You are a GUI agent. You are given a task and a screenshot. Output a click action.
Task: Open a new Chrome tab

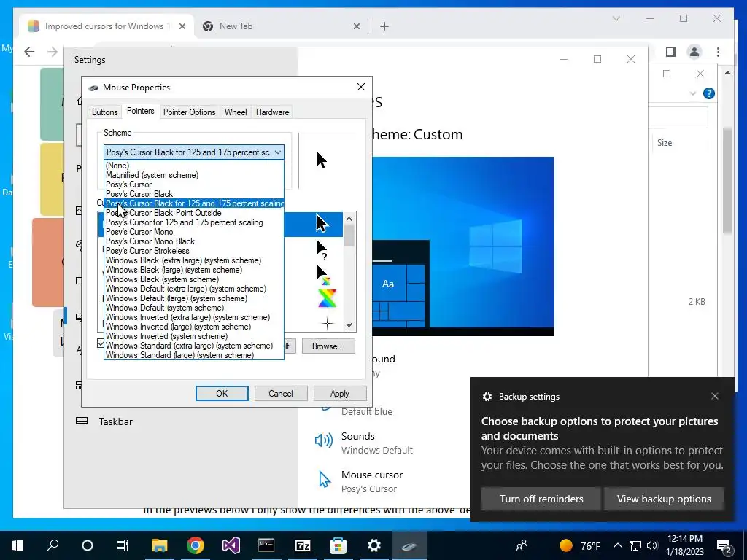384,27
